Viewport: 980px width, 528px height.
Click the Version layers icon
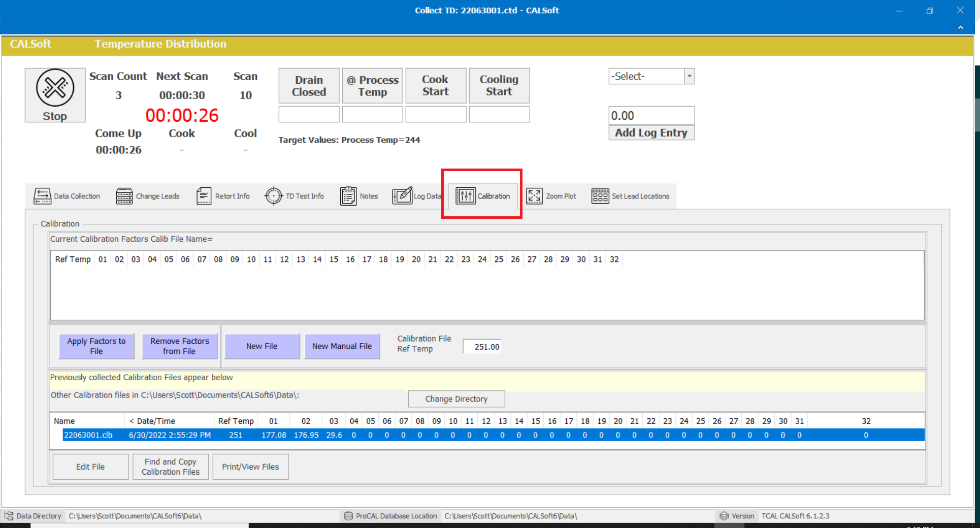[x=724, y=516]
